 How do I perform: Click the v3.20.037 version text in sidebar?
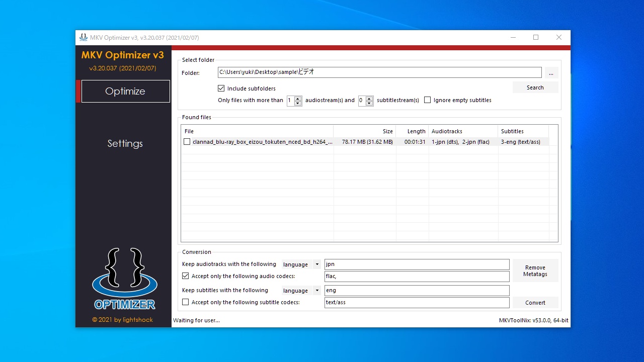[123, 68]
